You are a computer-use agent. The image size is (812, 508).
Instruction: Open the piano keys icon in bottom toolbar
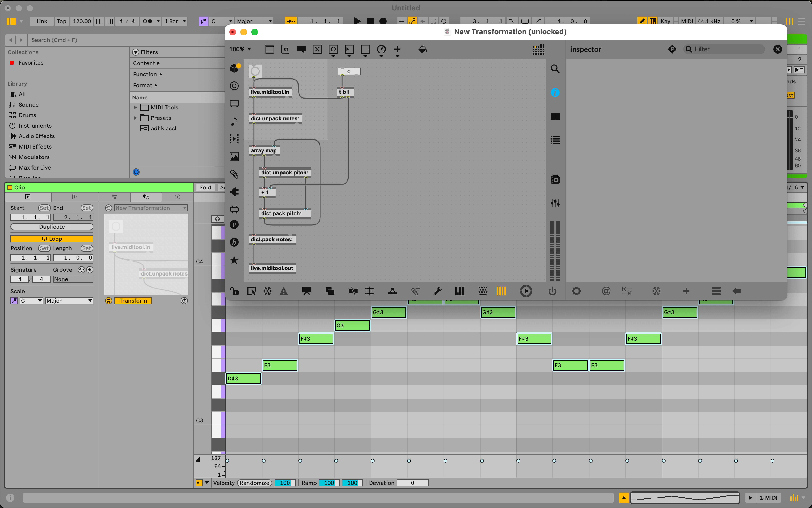click(x=460, y=291)
